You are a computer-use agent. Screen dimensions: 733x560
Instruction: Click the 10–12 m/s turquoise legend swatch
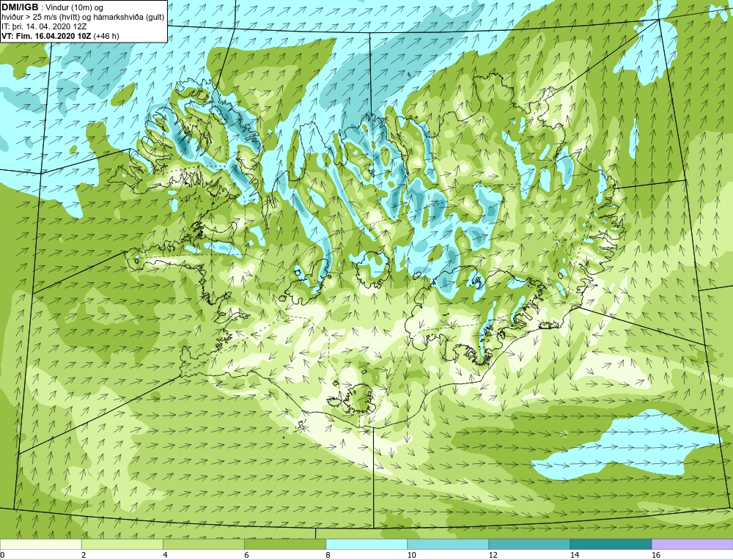pyautogui.click(x=447, y=544)
